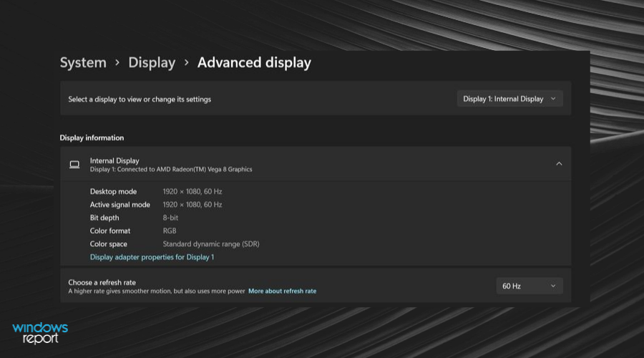
Task: Click the Display information section heading
Action: (x=92, y=137)
